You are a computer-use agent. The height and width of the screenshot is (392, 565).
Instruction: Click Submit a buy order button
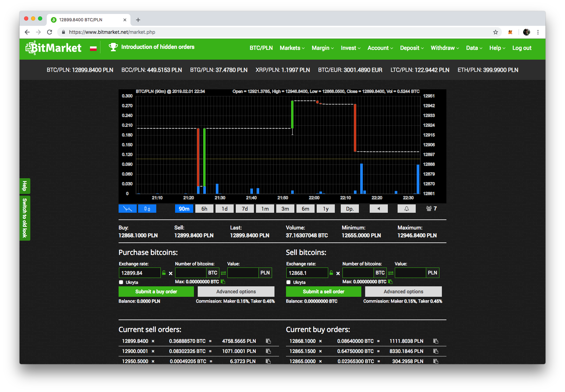(x=156, y=292)
